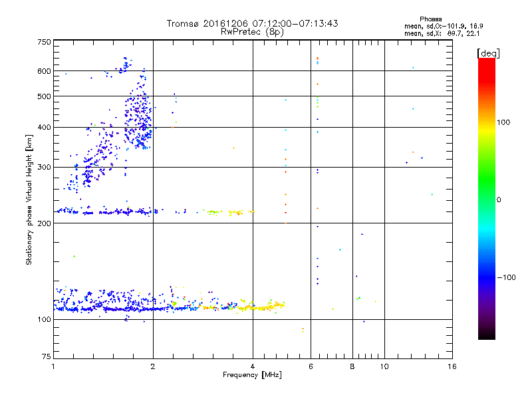Click the plot title 'Tromsø 20161206 07:12:00-07:13:43'
This screenshot has width=532, height=399.
(x=252, y=23)
